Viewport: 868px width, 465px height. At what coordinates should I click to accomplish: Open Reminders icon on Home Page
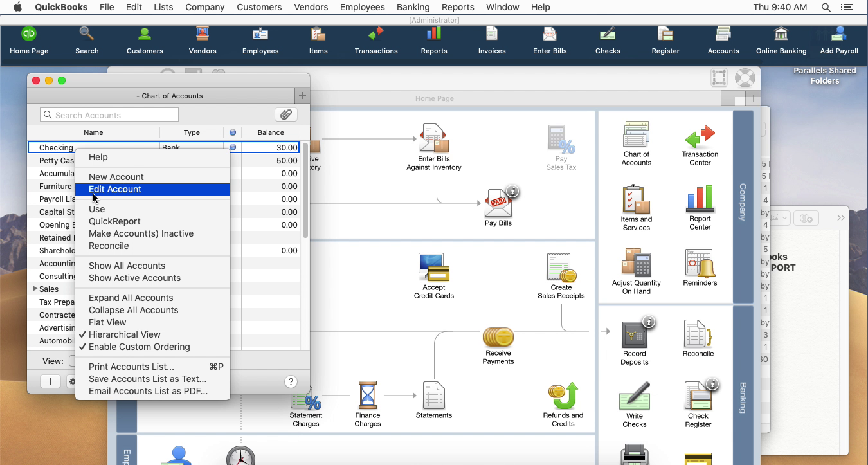(700, 268)
